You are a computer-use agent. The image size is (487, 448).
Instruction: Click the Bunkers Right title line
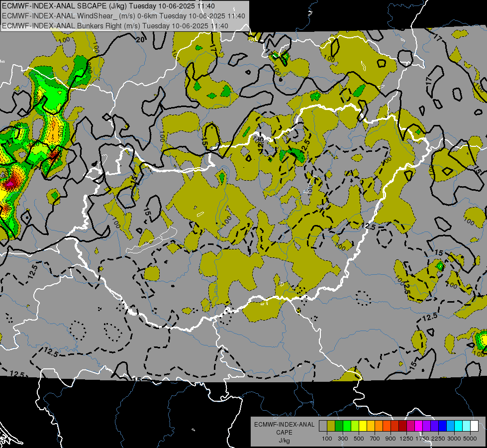(x=115, y=26)
